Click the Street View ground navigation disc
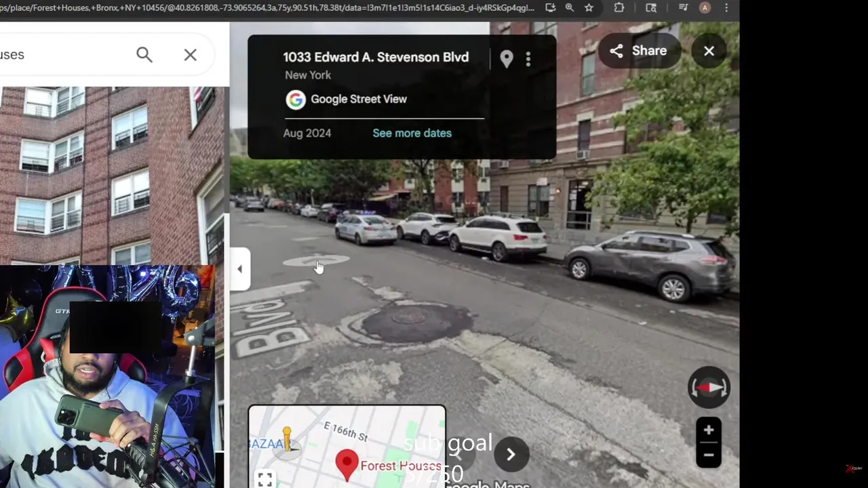Image resolution: width=868 pixels, height=488 pixels. tap(316, 261)
